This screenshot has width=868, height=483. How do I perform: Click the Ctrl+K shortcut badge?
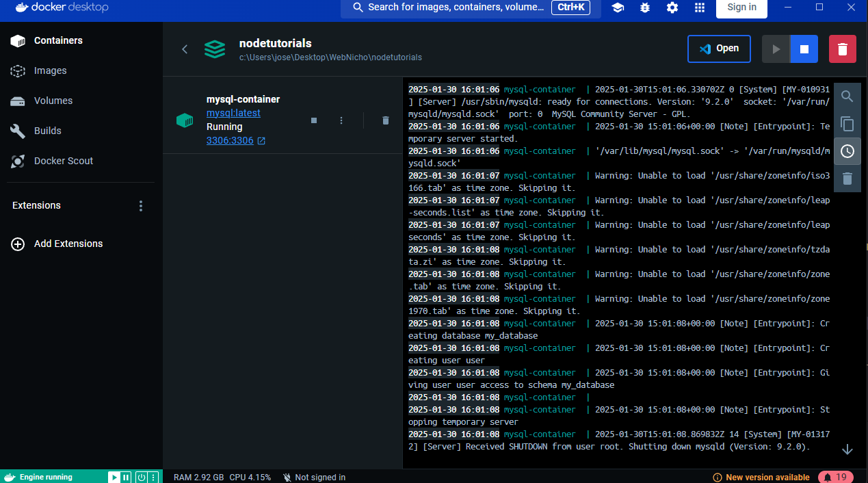point(571,8)
